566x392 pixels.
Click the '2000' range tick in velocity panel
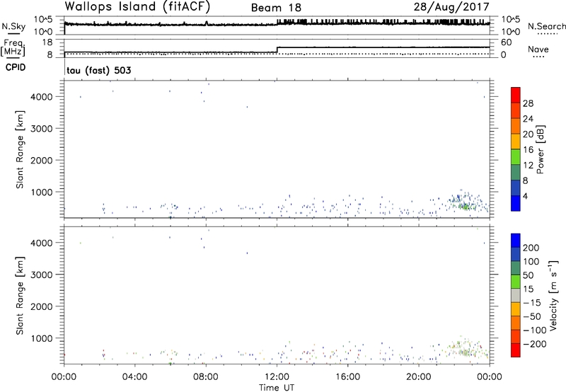coord(42,306)
